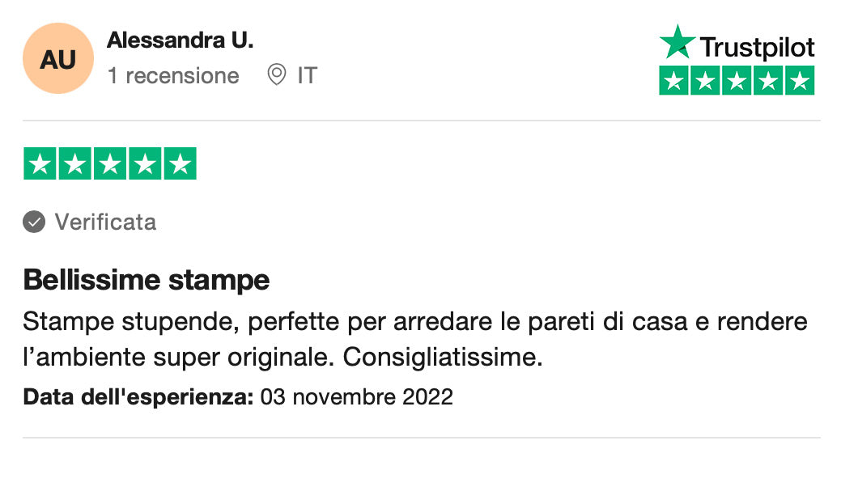Click the last star under Trustpilot logo
Image resolution: width=841 pixels, height=504 pixels.
(x=800, y=81)
